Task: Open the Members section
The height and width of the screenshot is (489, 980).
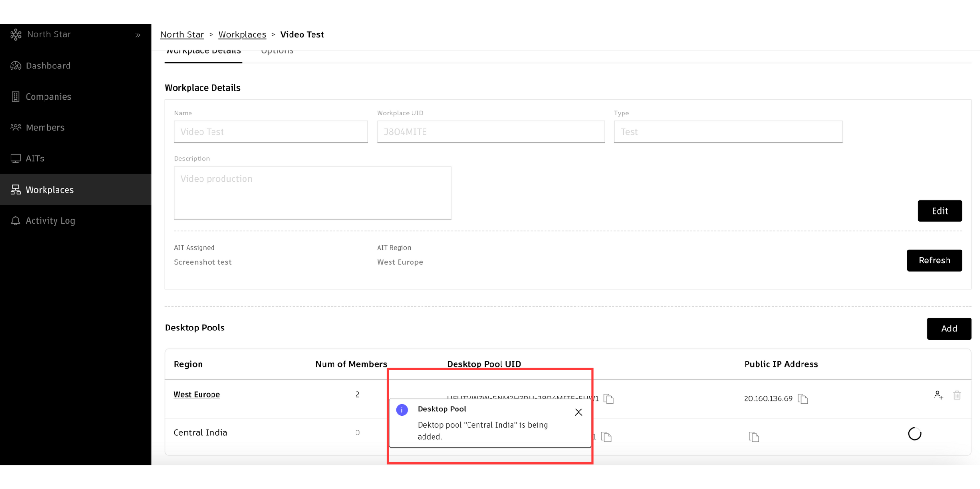Action: click(45, 127)
